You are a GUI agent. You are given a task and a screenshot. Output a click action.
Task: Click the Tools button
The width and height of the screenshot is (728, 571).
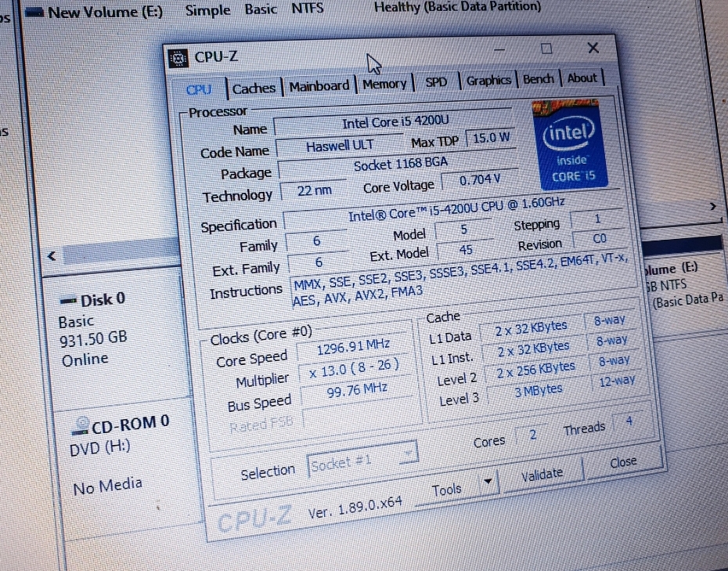click(448, 488)
